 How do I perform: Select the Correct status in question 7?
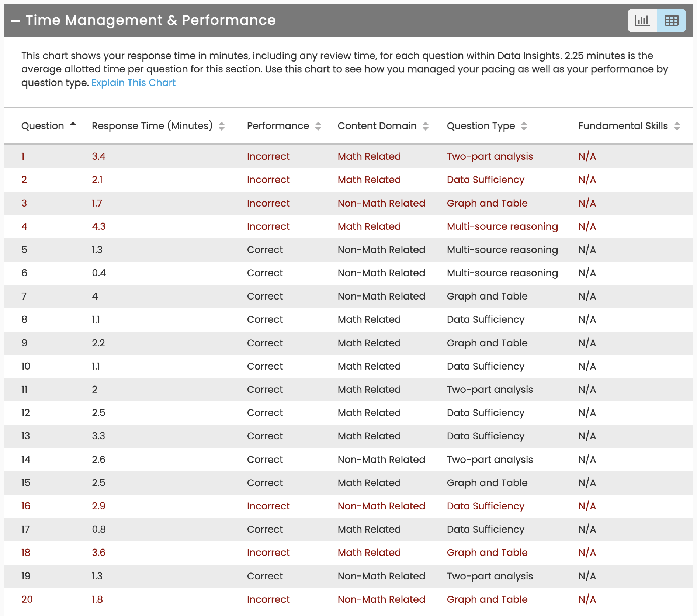click(x=265, y=296)
